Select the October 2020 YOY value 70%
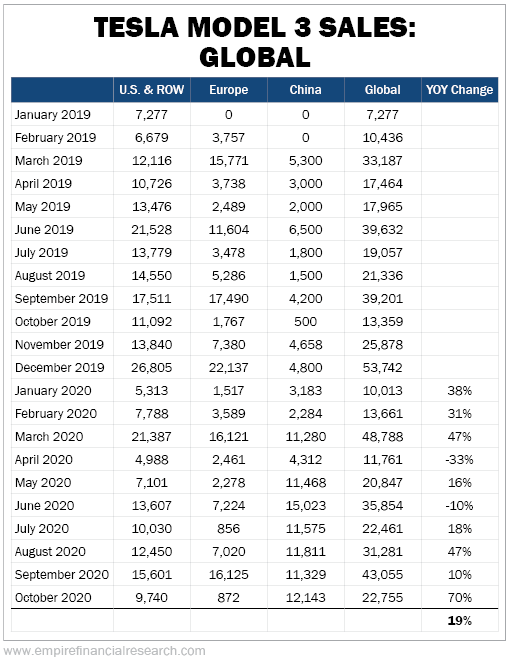The height and width of the screenshot is (659, 510). 460,598
